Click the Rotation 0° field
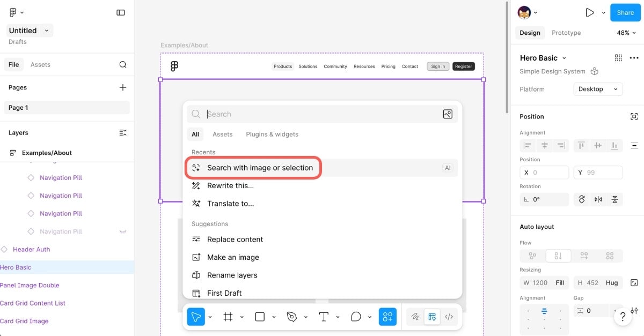This screenshot has width=644, height=336. 544,199
